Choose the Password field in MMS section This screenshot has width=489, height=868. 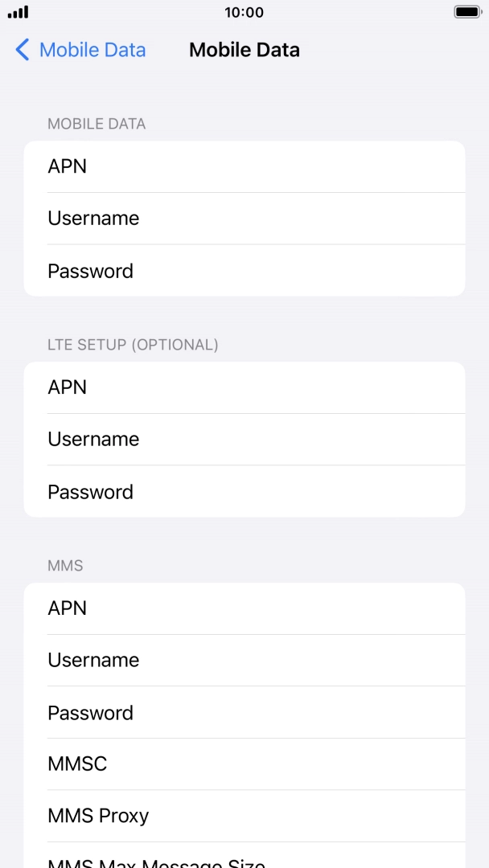(244, 713)
